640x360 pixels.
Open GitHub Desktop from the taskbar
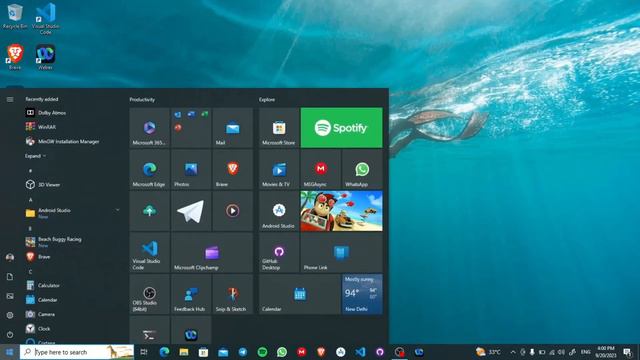click(380, 352)
